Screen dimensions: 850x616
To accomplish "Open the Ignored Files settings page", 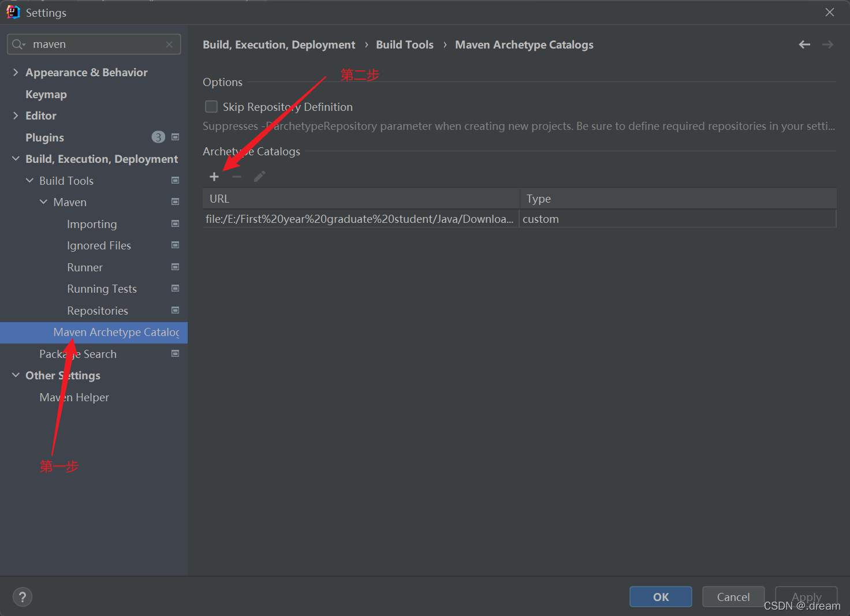I will click(x=99, y=245).
